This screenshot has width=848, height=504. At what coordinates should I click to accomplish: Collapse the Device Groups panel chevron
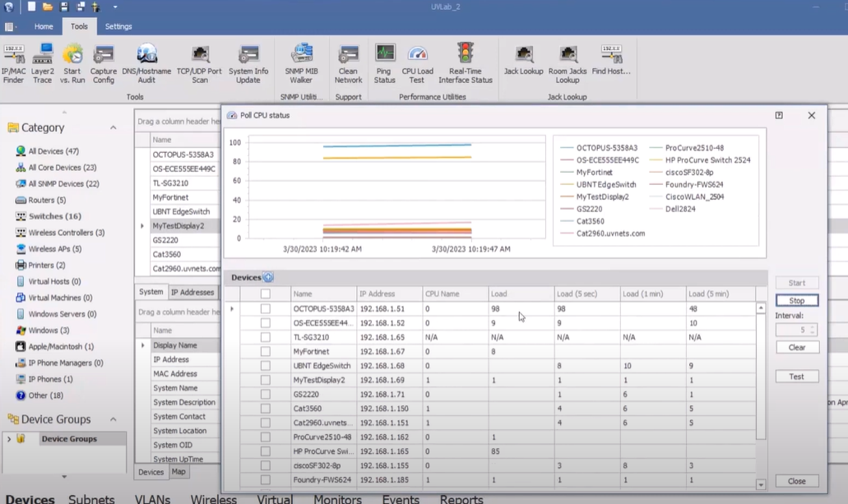(113, 419)
